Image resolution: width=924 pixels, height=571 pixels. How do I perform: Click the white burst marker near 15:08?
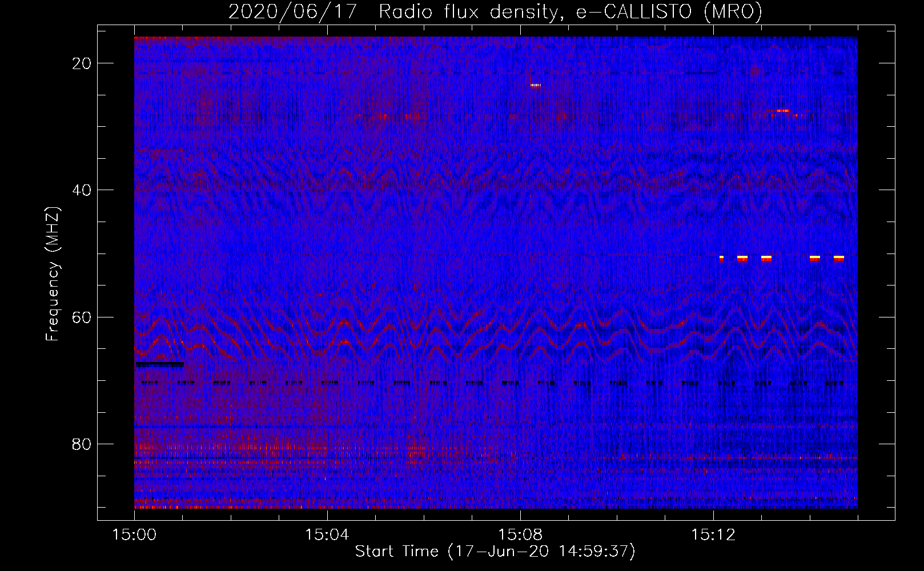click(x=535, y=86)
